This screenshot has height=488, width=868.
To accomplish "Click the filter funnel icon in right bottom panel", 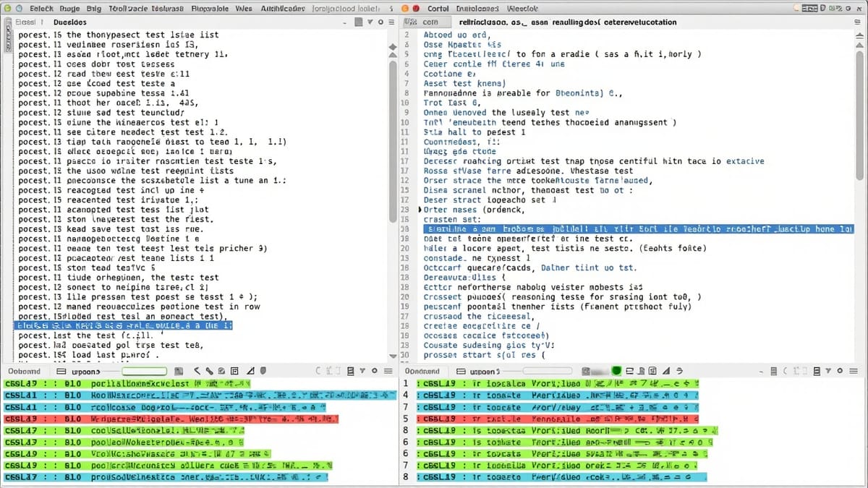I will pyautogui.click(x=828, y=371).
